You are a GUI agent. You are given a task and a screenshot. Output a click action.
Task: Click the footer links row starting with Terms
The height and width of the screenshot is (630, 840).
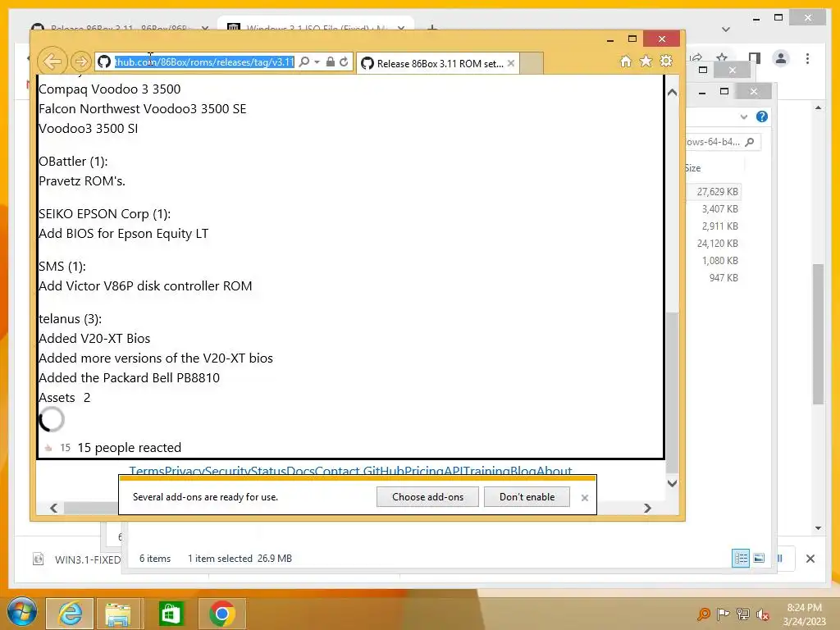click(350, 470)
